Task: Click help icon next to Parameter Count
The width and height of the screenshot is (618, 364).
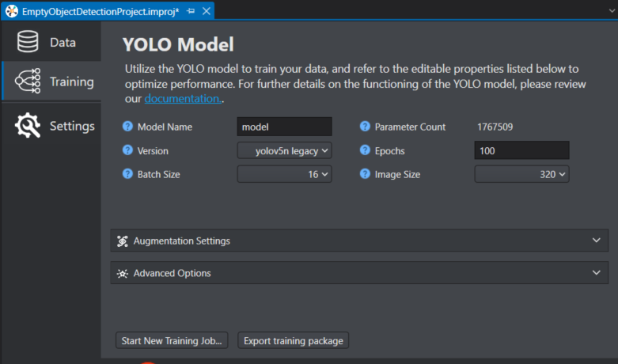Action: 365,127
